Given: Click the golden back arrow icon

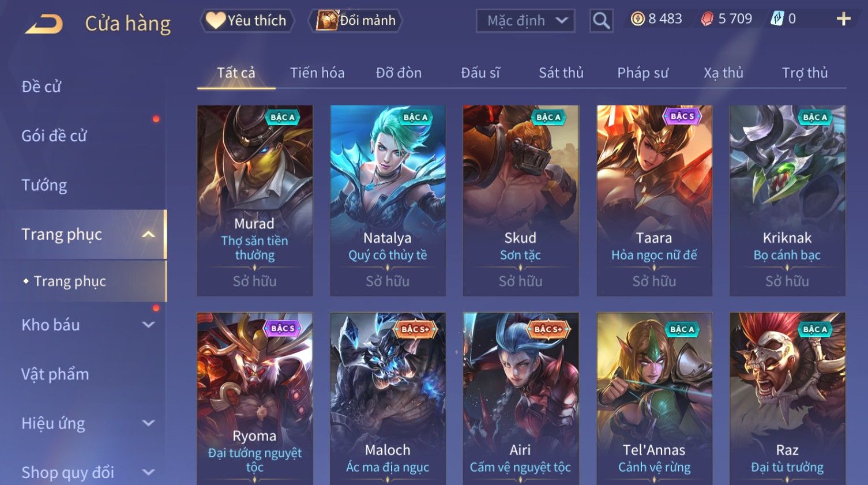Looking at the screenshot, I should tap(44, 24).
